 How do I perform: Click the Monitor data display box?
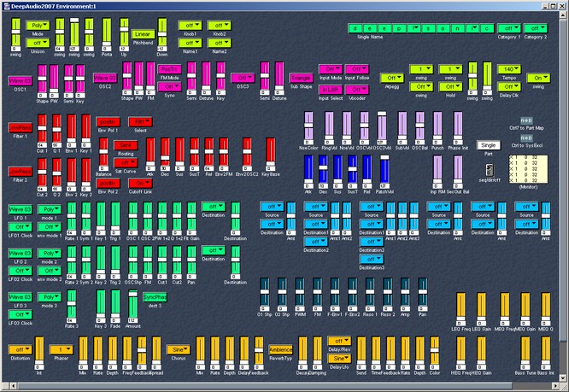coord(528,170)
